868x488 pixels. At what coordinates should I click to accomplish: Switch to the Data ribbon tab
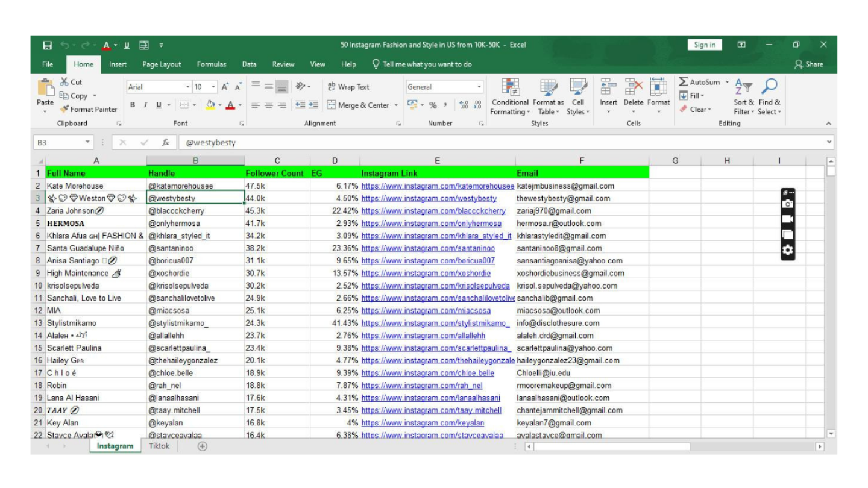point(249,64)
